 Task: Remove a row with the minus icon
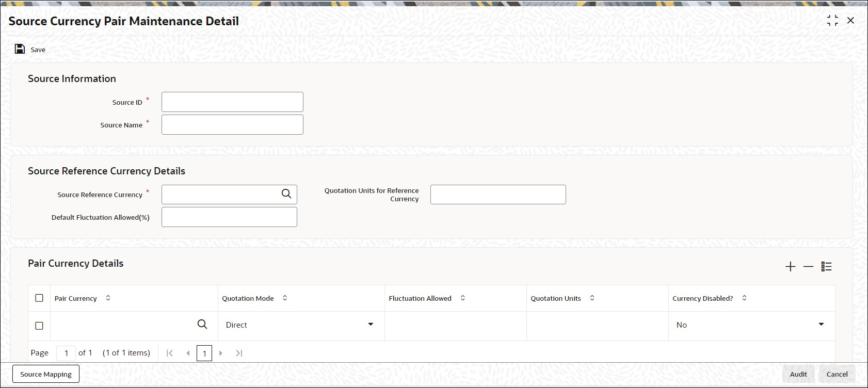pos(808,267)
